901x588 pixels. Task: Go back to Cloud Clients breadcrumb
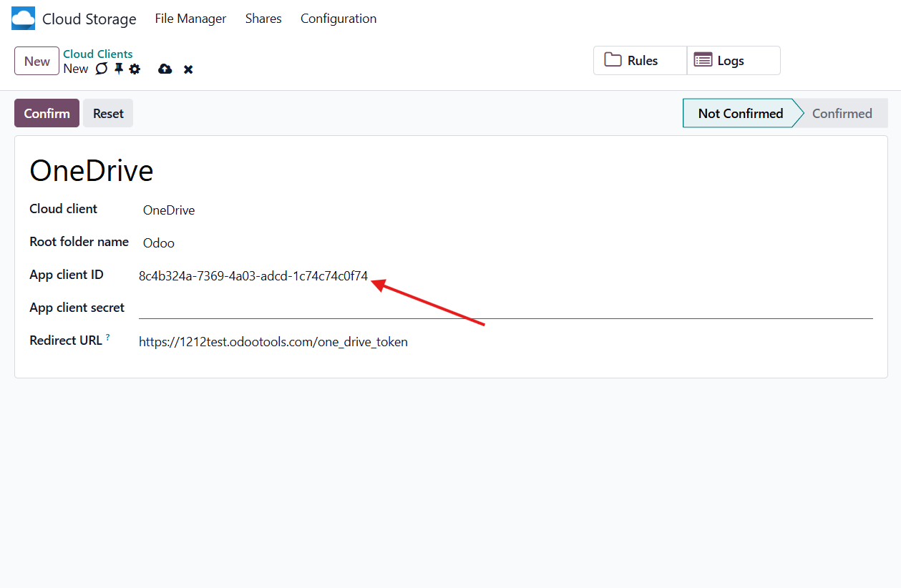point(98,54)
